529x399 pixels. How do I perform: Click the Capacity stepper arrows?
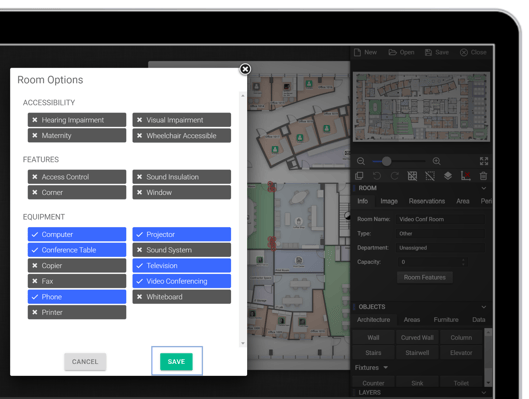(x=463, y=262)
